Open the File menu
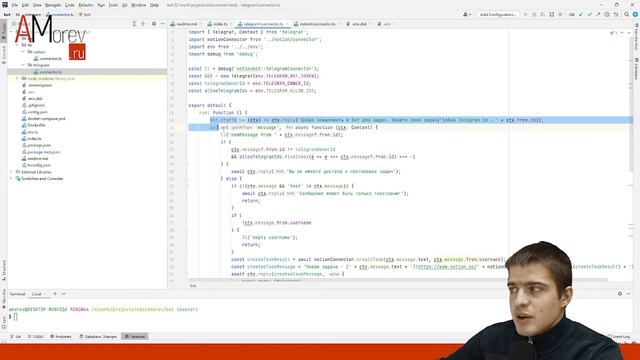The width and height of the screenshot is (640, 360). click(x=14, y=5)
